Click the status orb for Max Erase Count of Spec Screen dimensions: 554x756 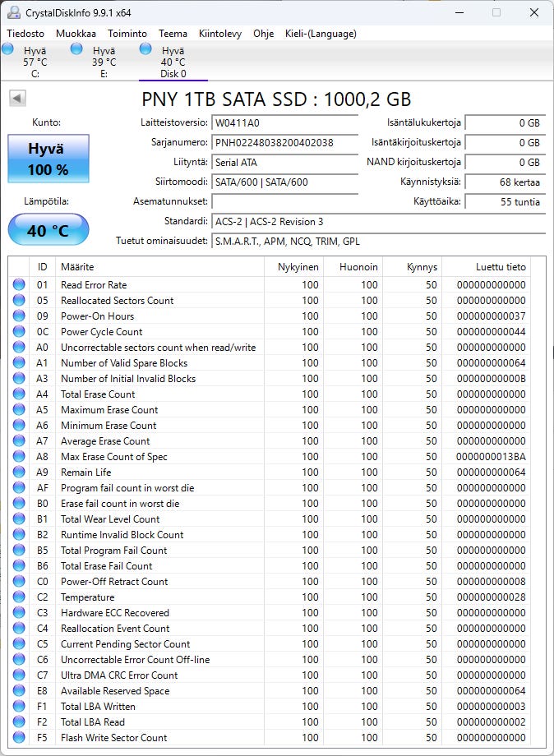click(19, 457)
